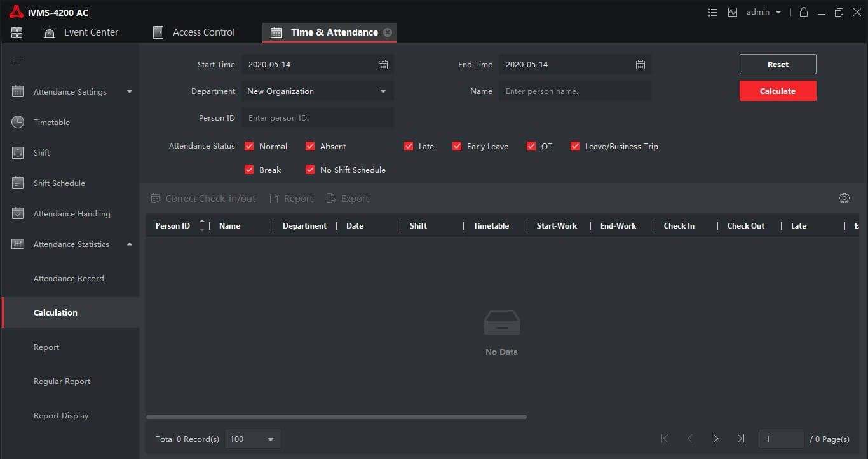Open task list icon in title bar

tap(712, 12)
